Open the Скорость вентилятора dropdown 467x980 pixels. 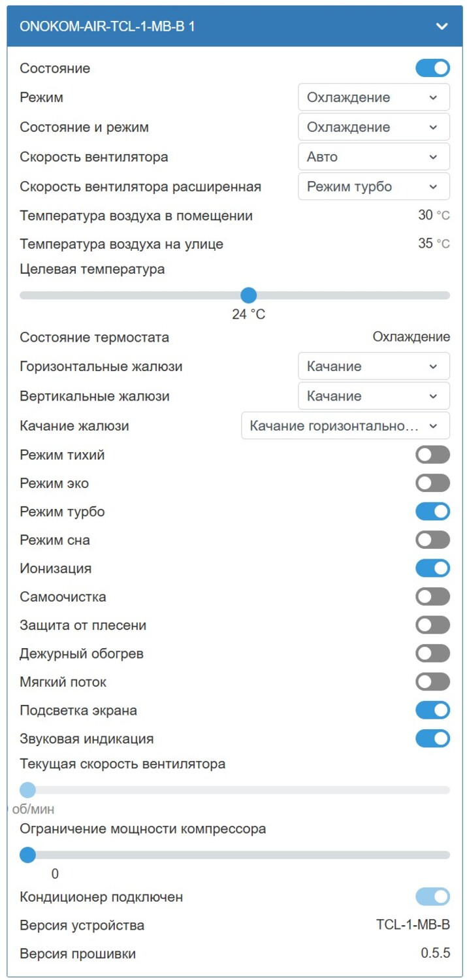tap(374, 156)
